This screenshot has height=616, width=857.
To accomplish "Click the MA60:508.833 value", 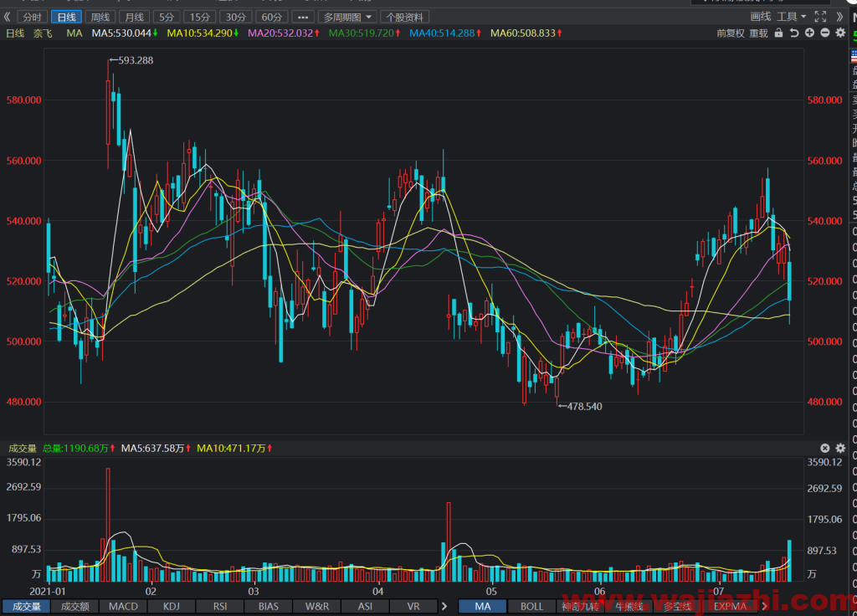I will pos(526,33).
